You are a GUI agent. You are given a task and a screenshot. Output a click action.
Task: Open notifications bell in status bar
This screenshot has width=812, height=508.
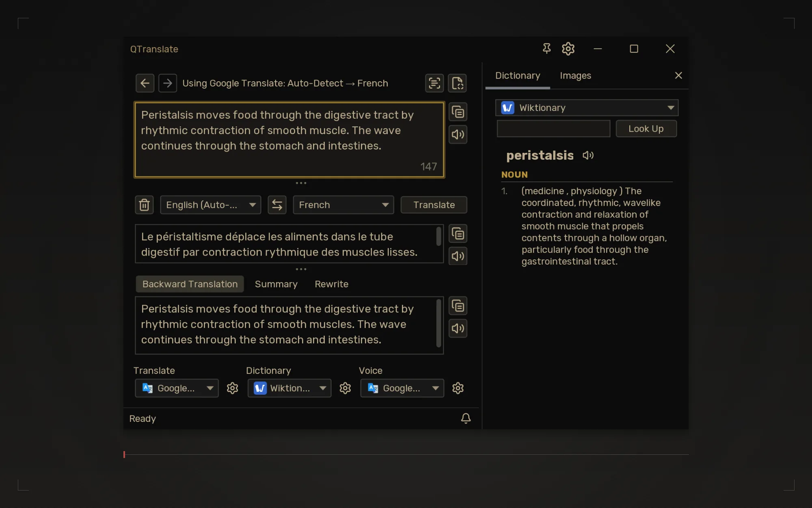(466, 418)
